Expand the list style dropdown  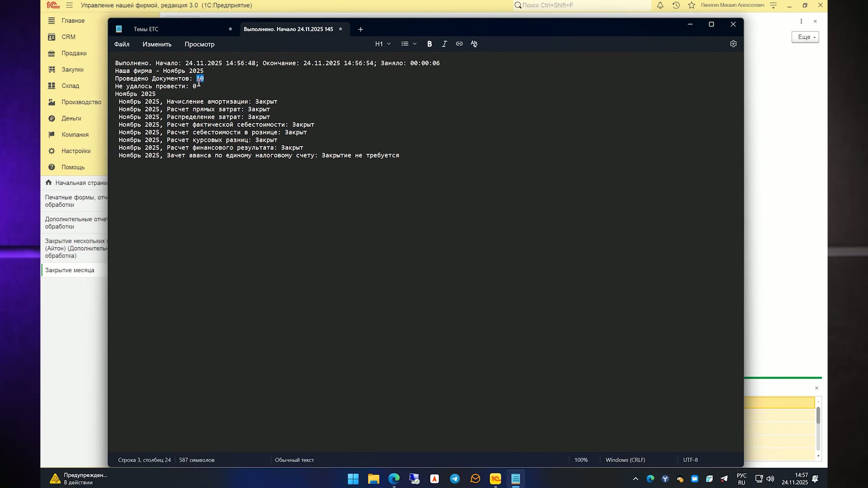point(409,44)
